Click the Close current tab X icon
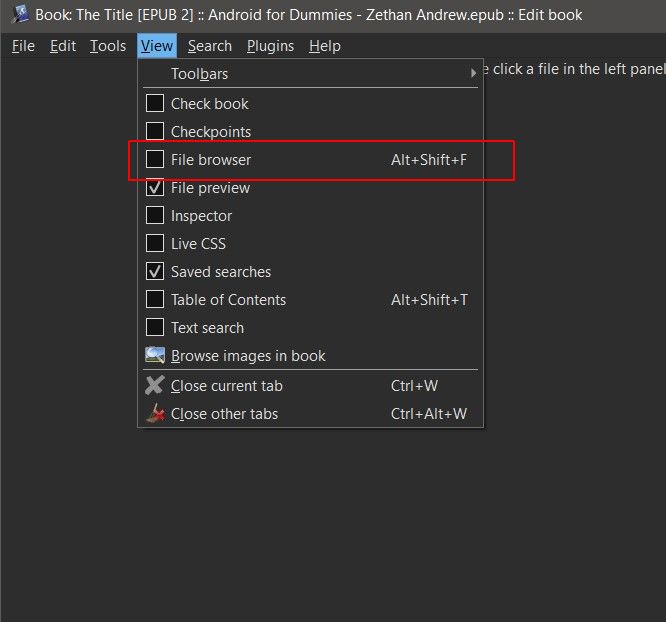Viewport: 666px width, 622px height. (x=155, y=386)
